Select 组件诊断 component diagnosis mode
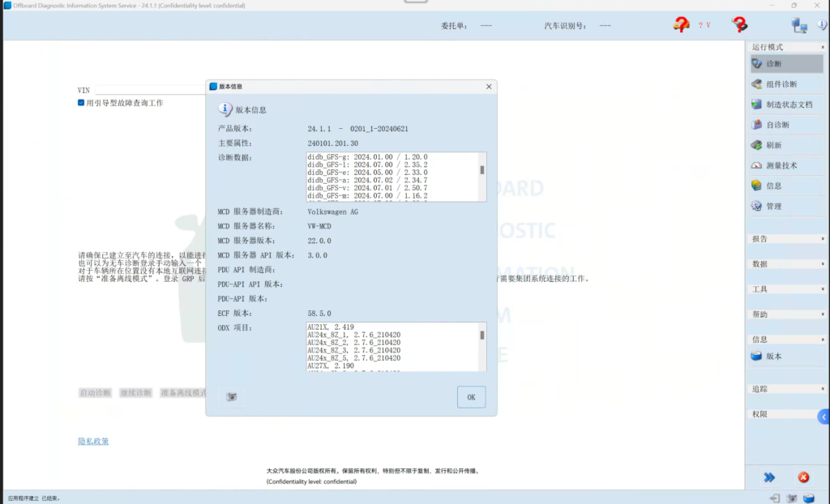Viewport: 830px width, 504px height. pos(757,84)
